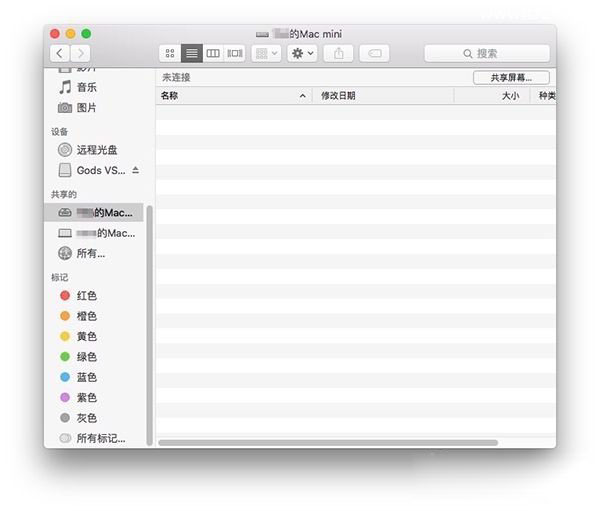The height and width of the screenshot is (511, 600).
Task: Click the sidebar vertical scrollbar
Action: (150, 325)
